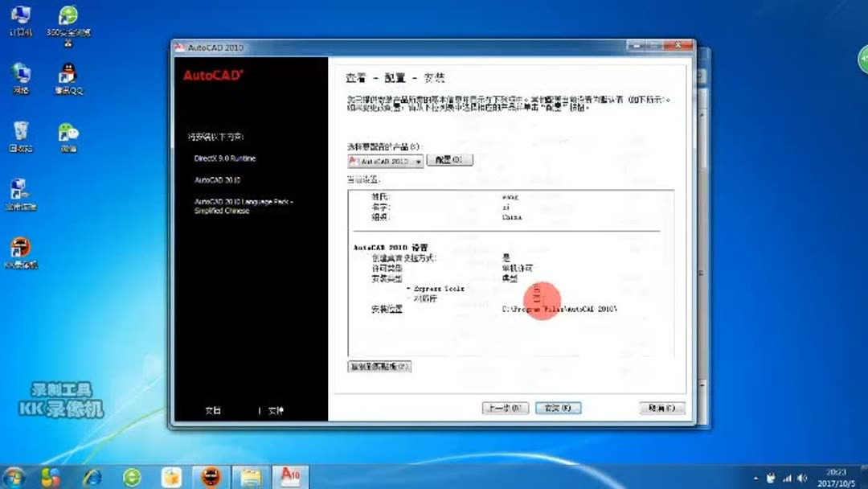868x489 pixels.
Task: Click the AutoCAD product icon beside the dropdown
Action: [x=354, y=160]
